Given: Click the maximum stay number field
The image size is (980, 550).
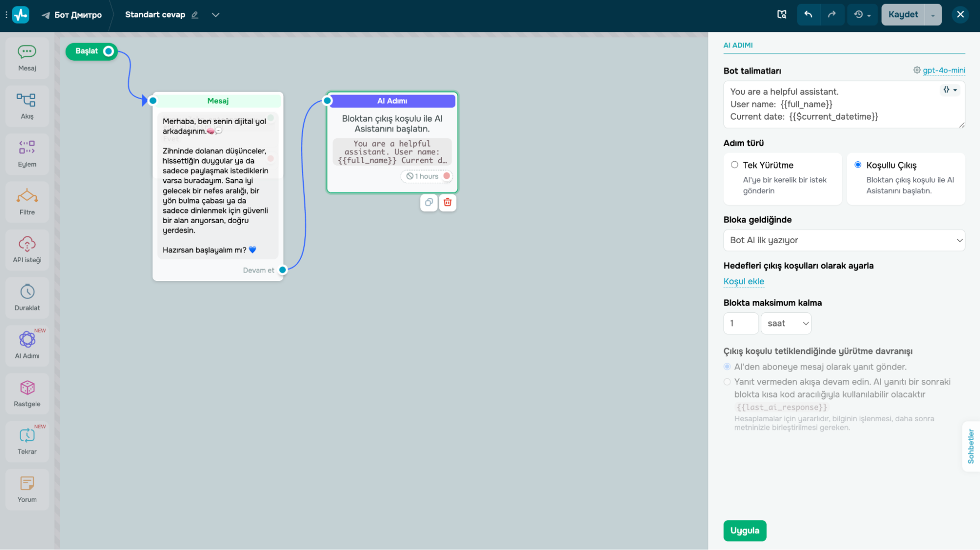Looking at the screenshot, I should pos(740,324).
